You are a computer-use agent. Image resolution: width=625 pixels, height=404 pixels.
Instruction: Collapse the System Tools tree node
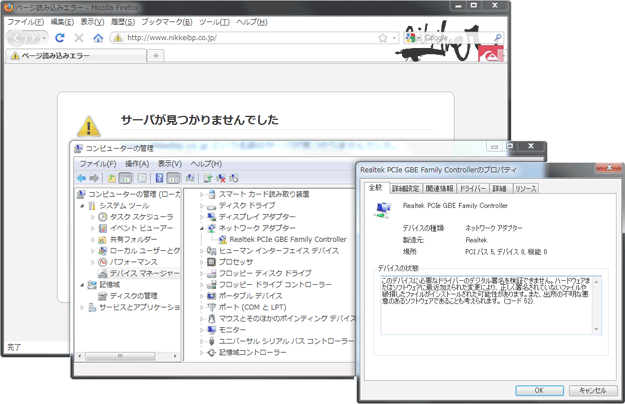point(82,206)
